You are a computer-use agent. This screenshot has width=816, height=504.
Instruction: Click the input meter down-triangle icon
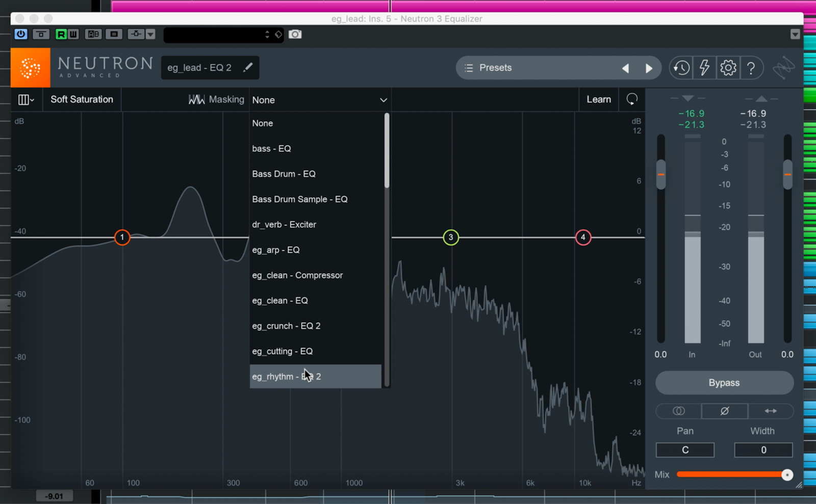(x=688, y=98)
